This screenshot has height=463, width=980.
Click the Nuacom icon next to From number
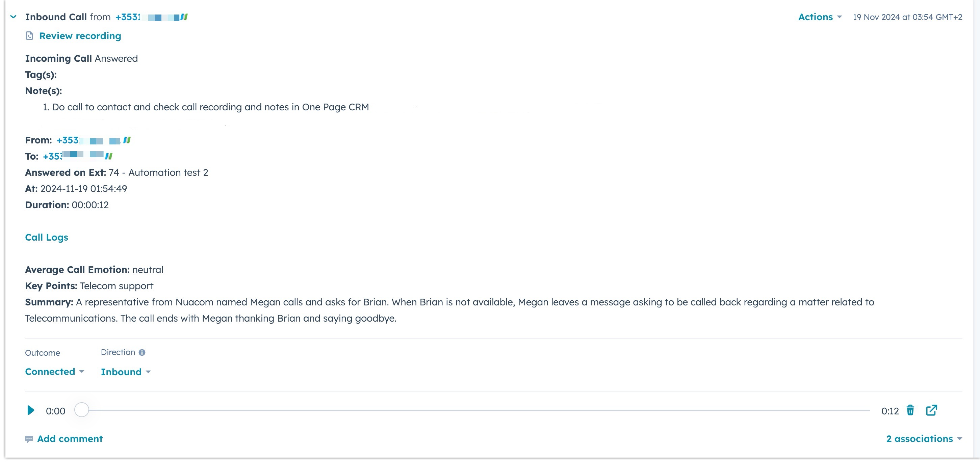pyautogui.click(x=127, y=140)
